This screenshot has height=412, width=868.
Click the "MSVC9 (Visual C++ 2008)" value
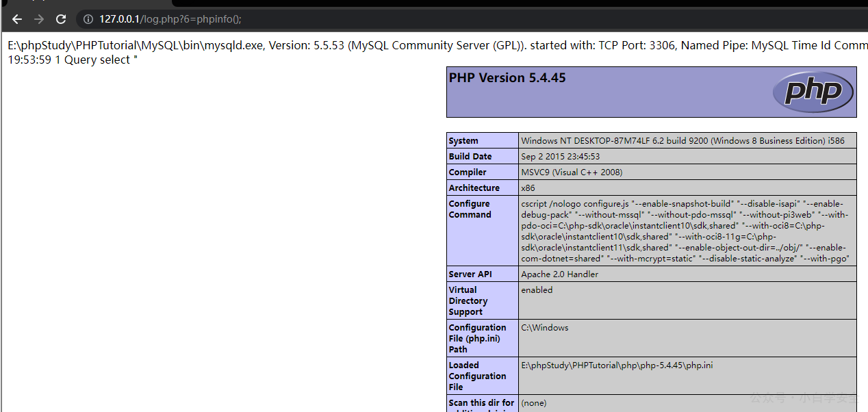pos(572,172)
